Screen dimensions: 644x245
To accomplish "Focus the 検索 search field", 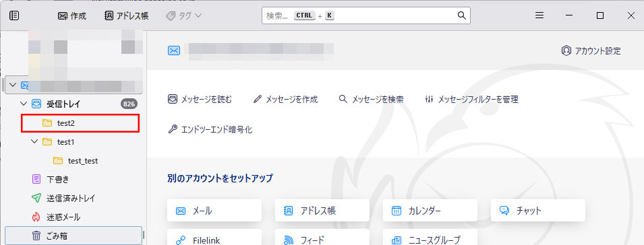I will coord(366,15).
